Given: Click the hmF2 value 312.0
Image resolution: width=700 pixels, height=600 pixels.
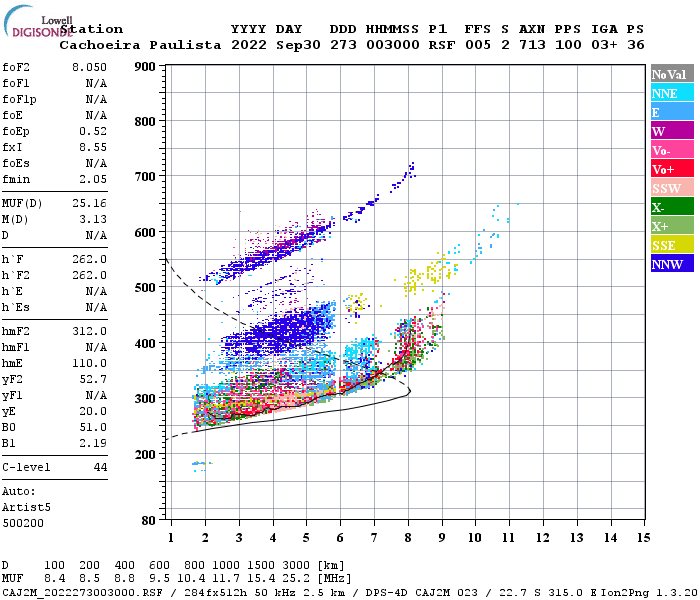Looking at the screenshot, I should pos(89,331).
